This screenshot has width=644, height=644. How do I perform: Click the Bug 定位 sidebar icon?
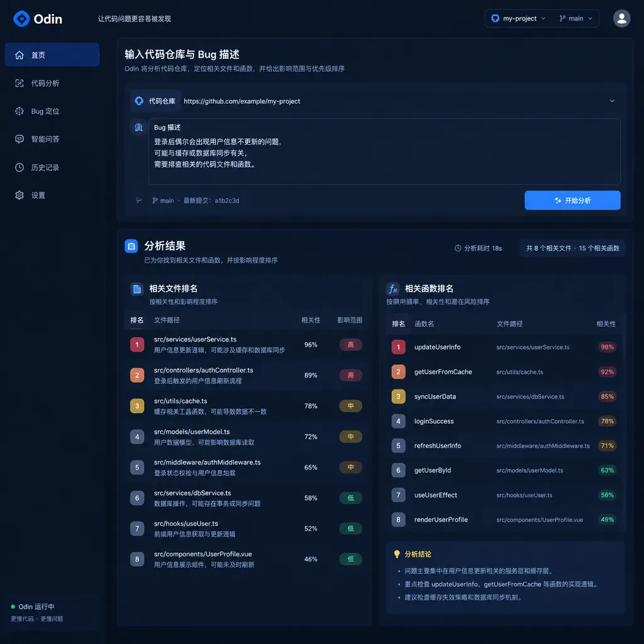click(19, 111)
